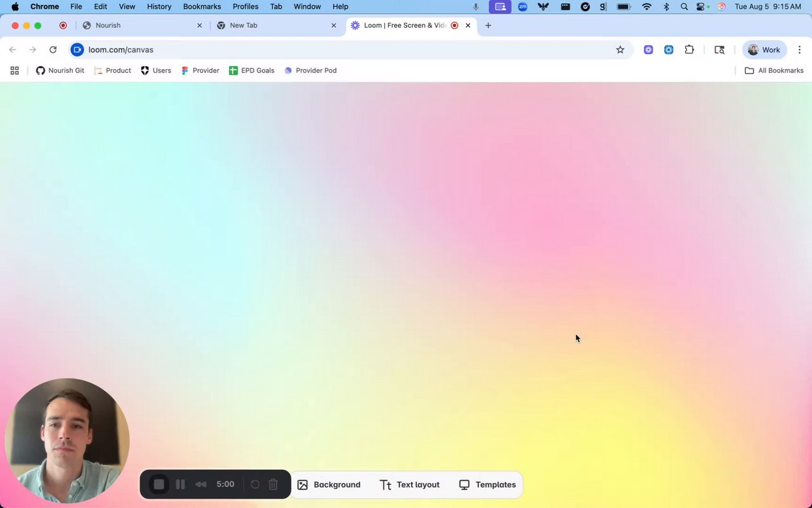This screenshot has width=812, height=508.
Task: Click the recording indicator on Loom tab
Action: click(454, 25)
